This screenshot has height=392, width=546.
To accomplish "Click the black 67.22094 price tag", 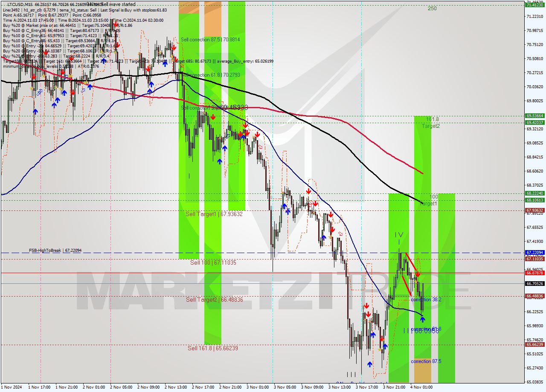I will (535, 252).
